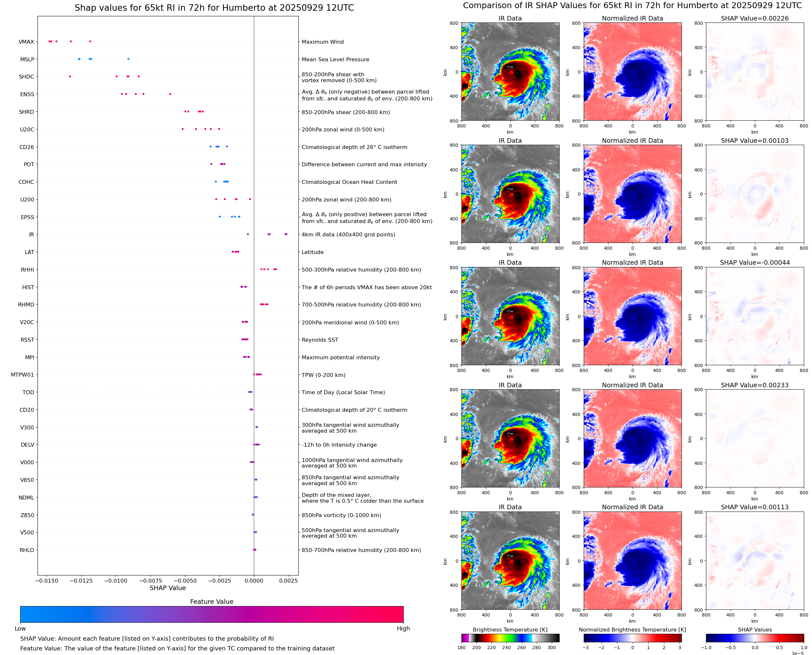Click the VMAX feature label
This screenshot has width=812, height=655.
(26, 42)
